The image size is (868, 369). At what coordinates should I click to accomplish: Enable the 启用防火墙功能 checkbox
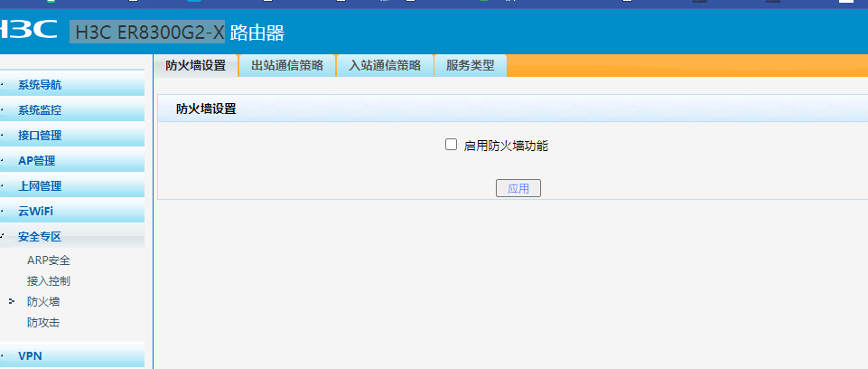(x=451, y=145)
